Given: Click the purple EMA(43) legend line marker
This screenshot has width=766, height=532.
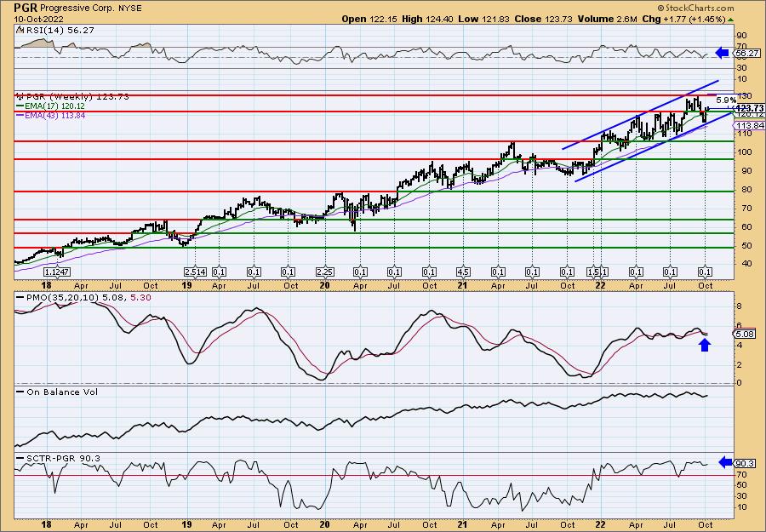Looking at the screenshot, I should 20,115.
